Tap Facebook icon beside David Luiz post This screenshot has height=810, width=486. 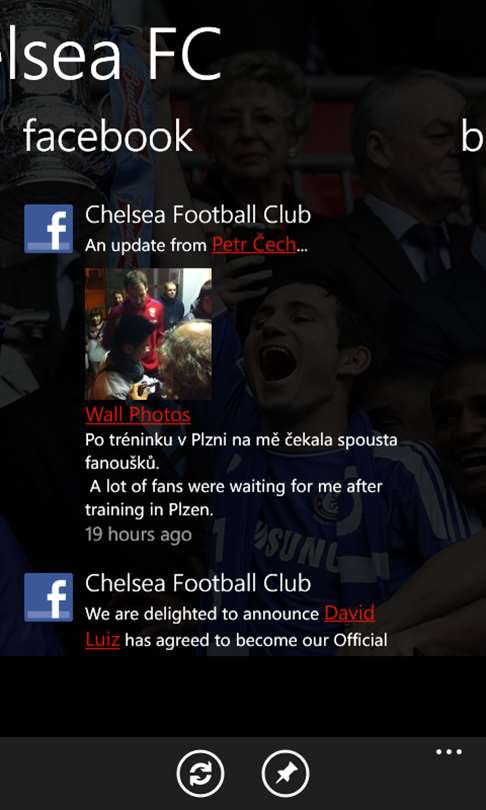click(x=49, y=597)
